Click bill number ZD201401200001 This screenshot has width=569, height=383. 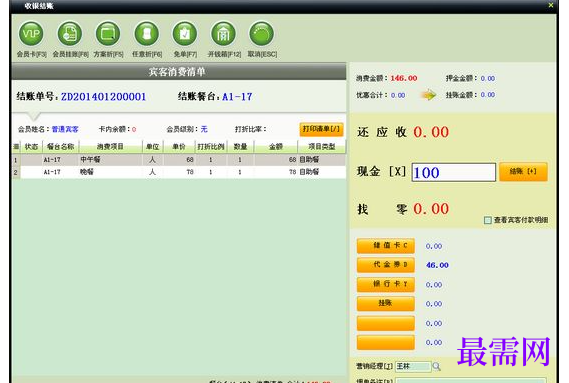(103, 97)
